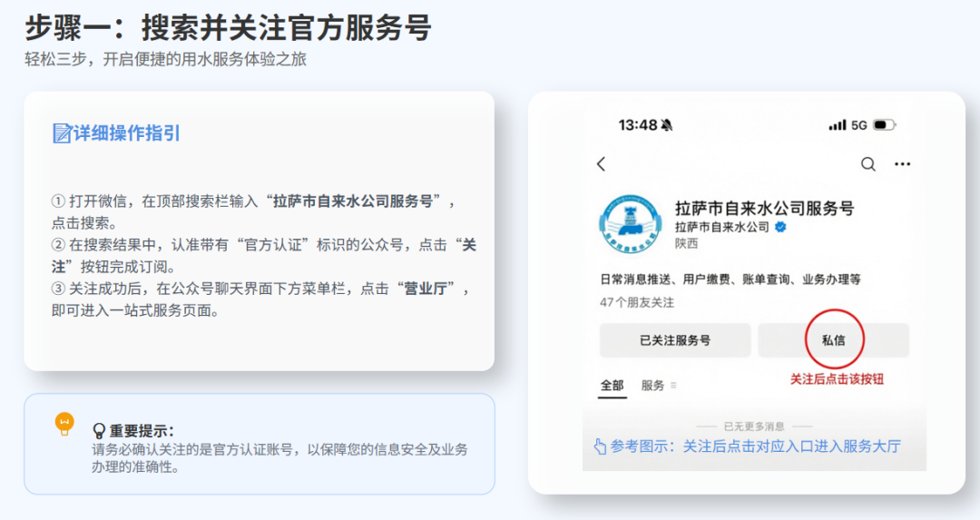Tap the battery indicator in status bar
This screenshot has width=980, height=520.
885,125
